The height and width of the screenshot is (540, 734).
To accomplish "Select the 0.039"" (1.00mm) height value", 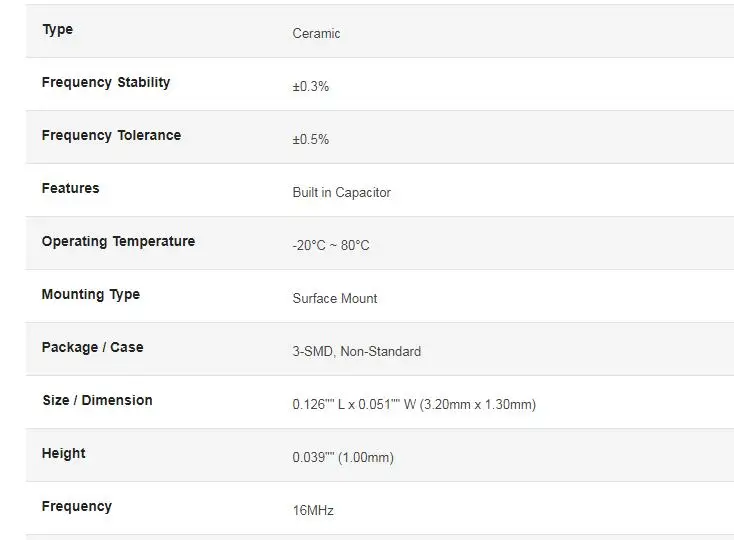I will [342, 458].
